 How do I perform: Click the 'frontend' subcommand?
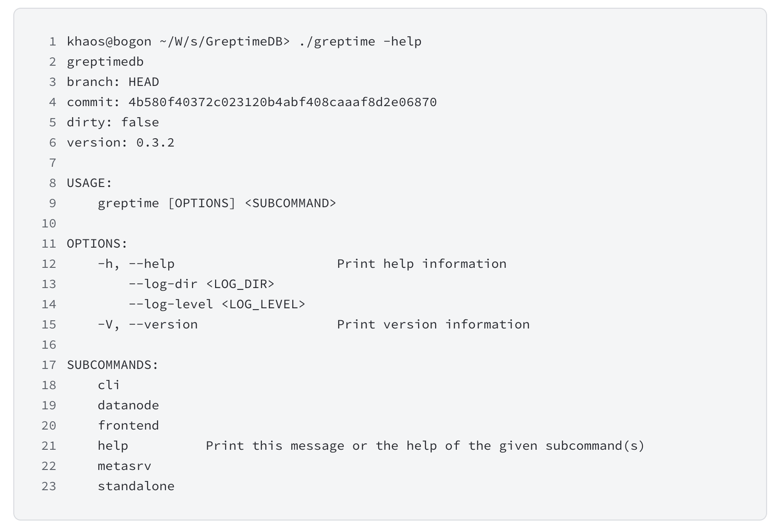[x=128, y=426]
